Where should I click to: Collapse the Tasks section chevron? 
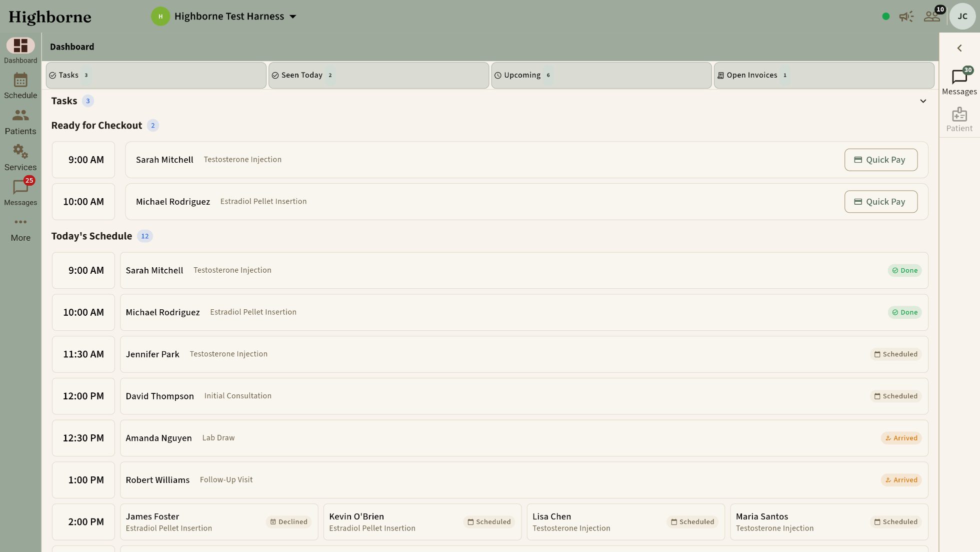[x=923, y=101]
